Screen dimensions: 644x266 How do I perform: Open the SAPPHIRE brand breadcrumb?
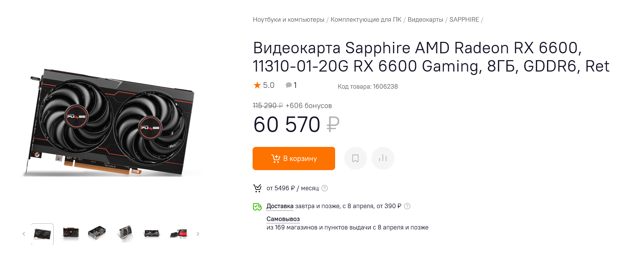coord(464,20)
